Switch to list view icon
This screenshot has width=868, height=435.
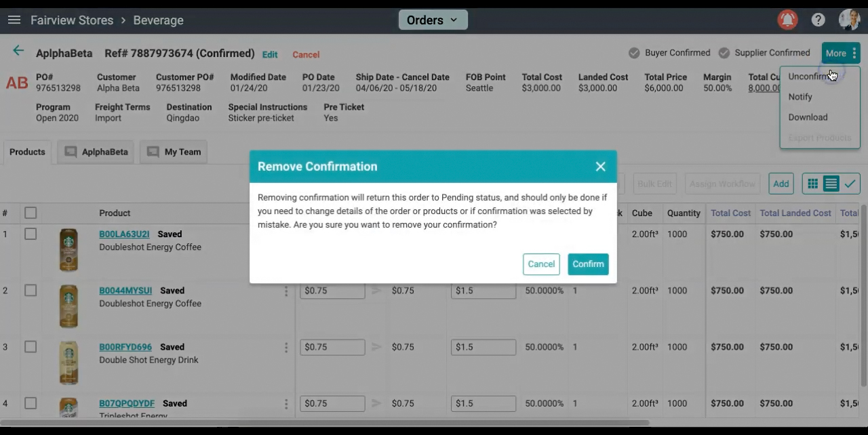click(x=831, y=184)
